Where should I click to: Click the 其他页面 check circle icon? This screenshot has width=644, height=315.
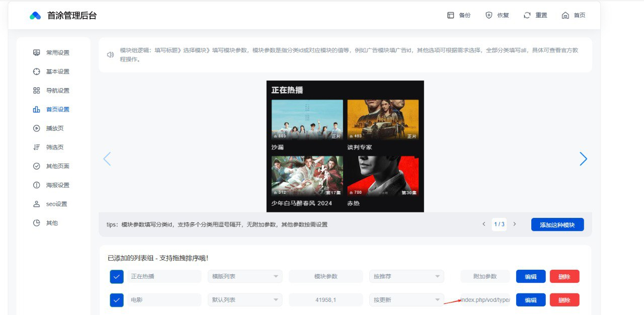(x=36, y=166)
